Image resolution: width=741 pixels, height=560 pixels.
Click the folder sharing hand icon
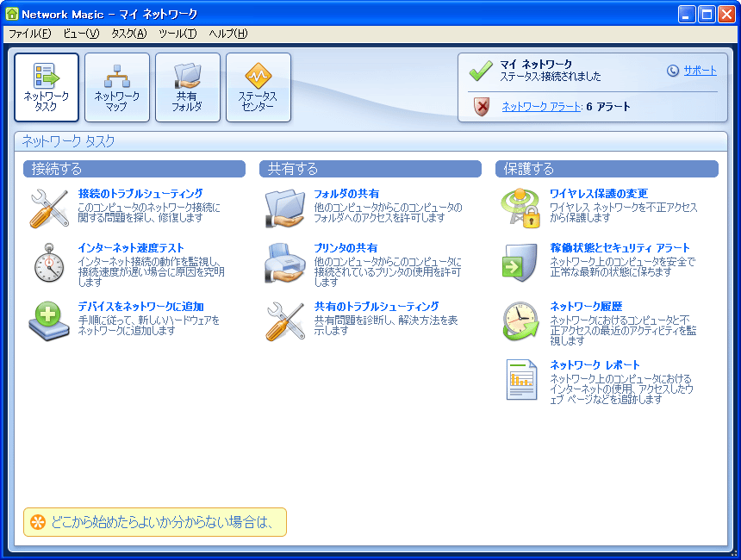pyautogui.click(x=285, y=208)
